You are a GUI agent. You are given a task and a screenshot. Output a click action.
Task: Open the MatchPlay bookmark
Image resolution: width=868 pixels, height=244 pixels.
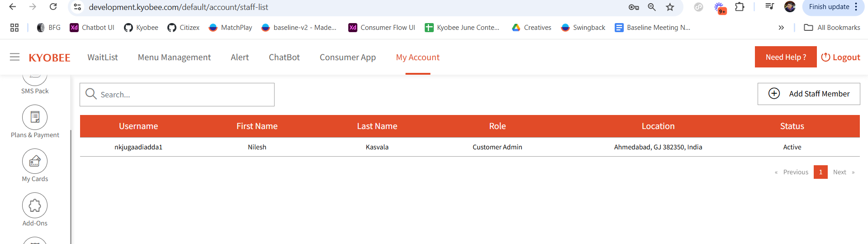230,28
